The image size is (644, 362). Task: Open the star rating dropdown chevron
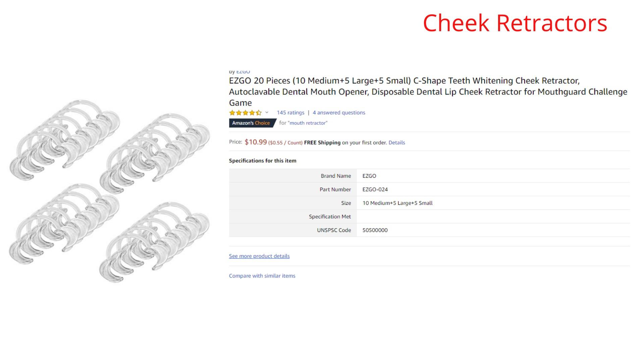click(267, 113)
